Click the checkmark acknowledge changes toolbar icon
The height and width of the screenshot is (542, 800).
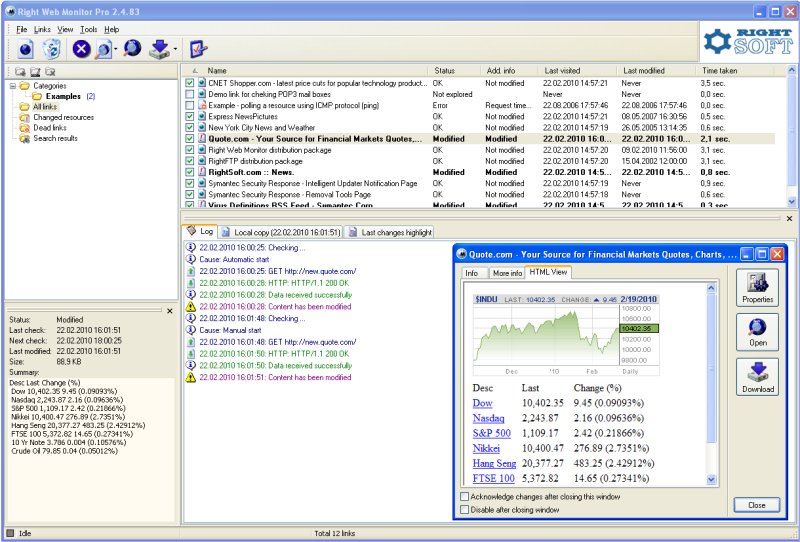[x=198, y=50]
